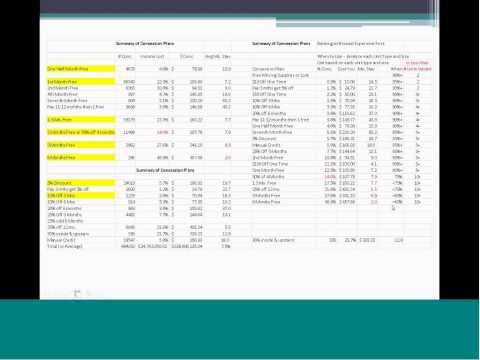Click 30% Inside & Upstairs row in right table
This screenshot has height=360, width=480.
(x=273, y=240)
